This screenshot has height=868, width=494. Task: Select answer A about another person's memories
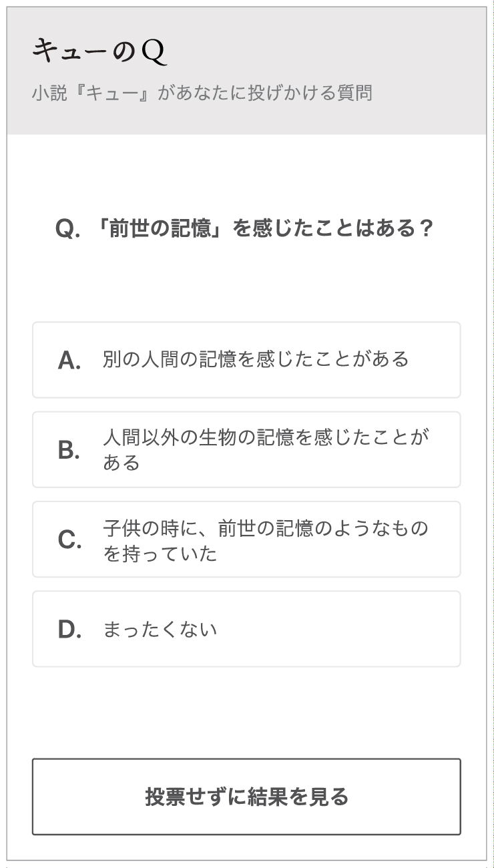(246, 360)
